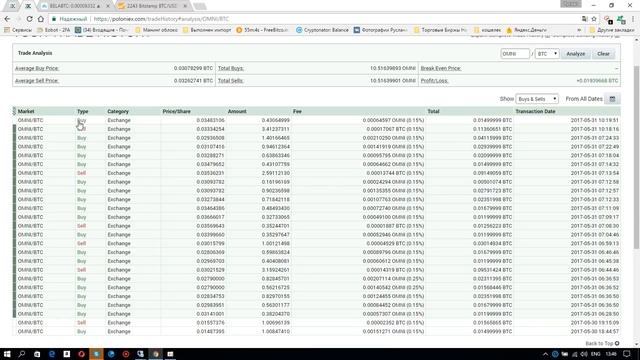Click the taskbar clock
Image resolution: width=640 pixels, height=360 pixels.
click(x=611, y=354)
